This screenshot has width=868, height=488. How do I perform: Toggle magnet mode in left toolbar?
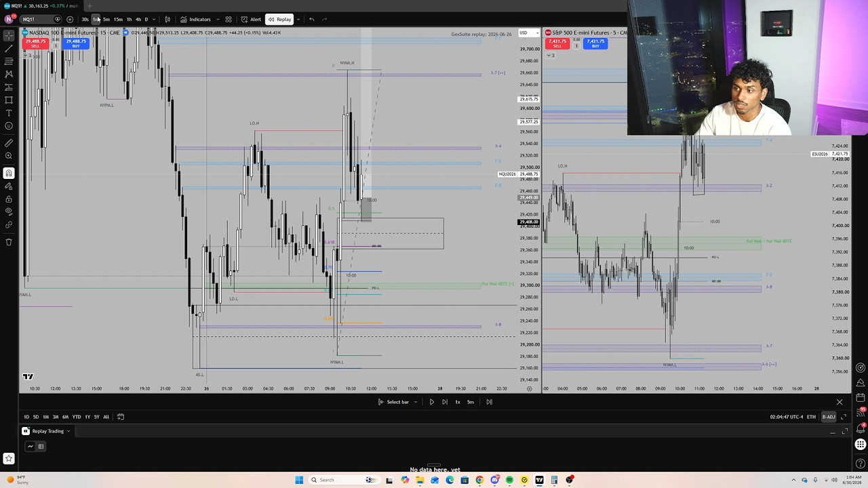(x=9, y=174)
